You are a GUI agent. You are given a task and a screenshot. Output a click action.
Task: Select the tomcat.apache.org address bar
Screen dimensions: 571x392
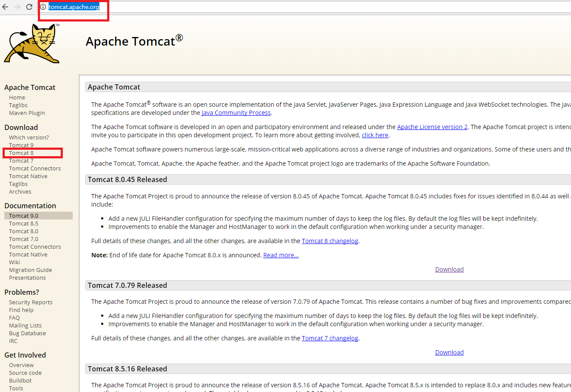coord(74,7)
